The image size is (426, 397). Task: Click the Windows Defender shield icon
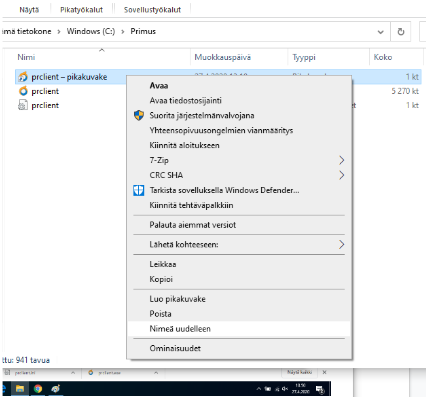pos(139,190)
